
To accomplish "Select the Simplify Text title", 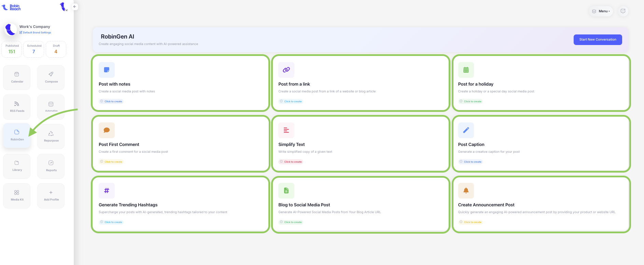I will [292, 145].
